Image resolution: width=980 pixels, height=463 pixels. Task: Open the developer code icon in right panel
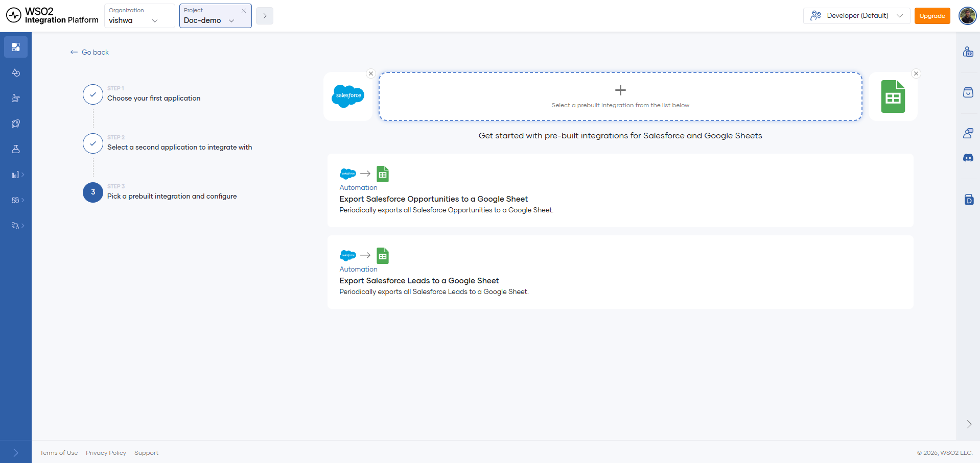point(968,52)
